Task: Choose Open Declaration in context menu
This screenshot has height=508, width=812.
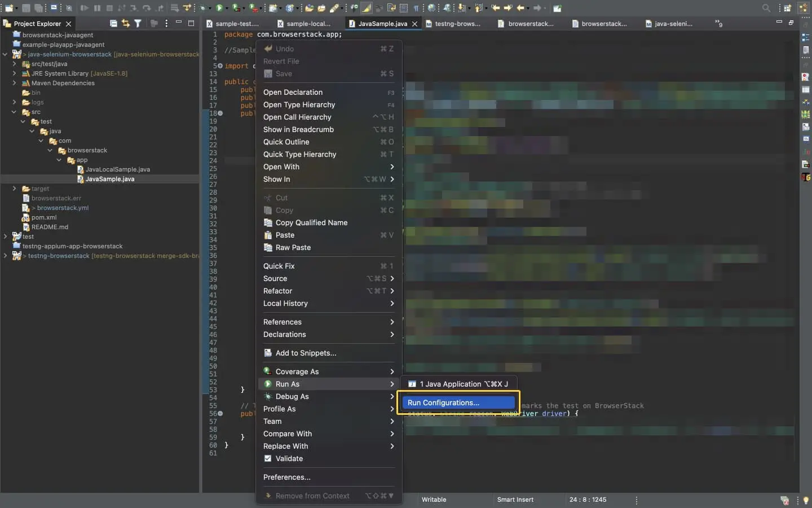Action: 293,92
